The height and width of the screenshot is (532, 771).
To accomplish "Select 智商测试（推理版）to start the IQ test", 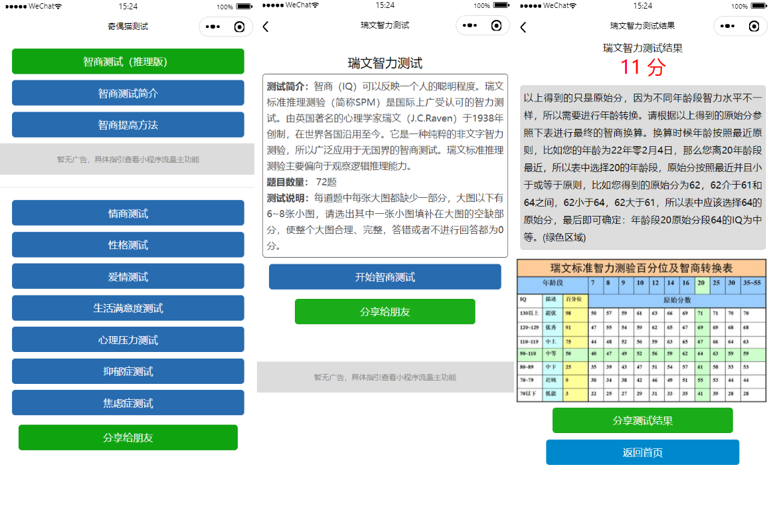I will (x=128, y=61).
